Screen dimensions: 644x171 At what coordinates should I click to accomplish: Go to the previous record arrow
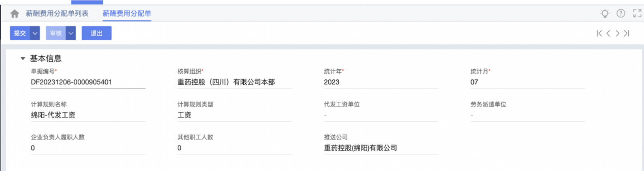pyautogui.click(x=608, y=33)
